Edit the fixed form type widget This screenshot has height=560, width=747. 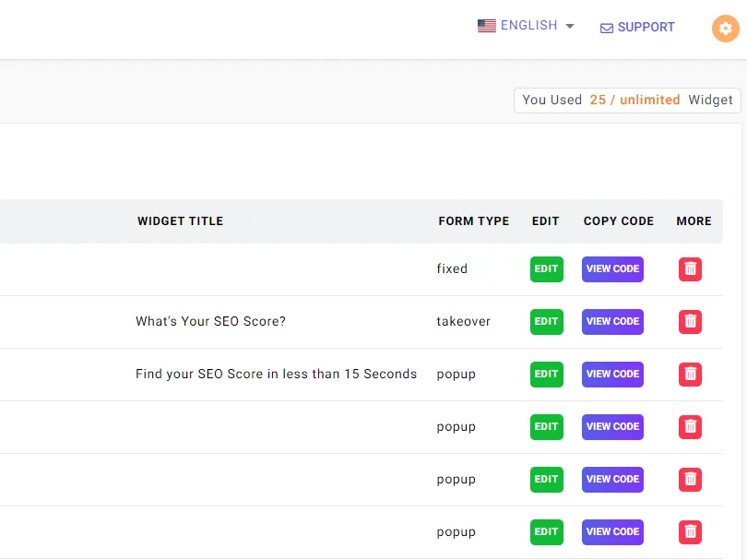tap(547, 269)
